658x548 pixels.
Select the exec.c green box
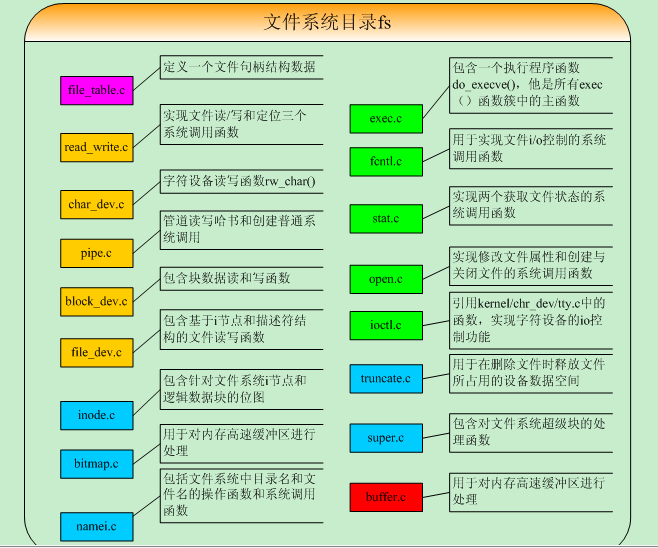pyautogui.click(x=386, y=119)
